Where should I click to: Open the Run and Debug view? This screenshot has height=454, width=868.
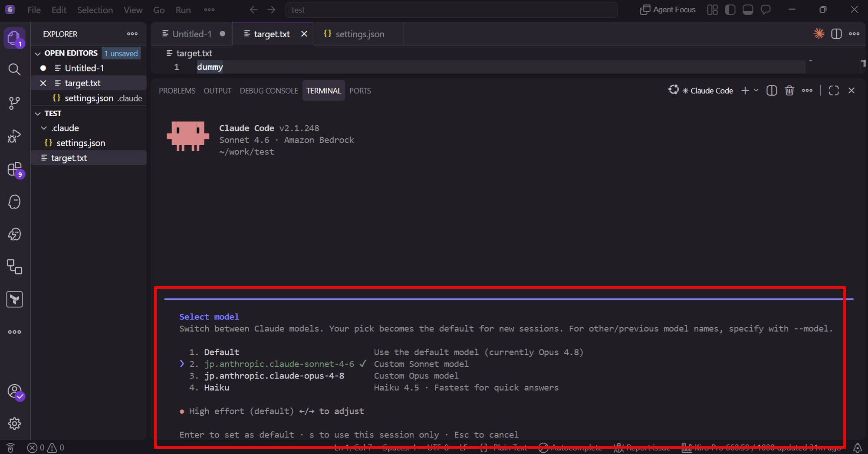tap(14, 136)
